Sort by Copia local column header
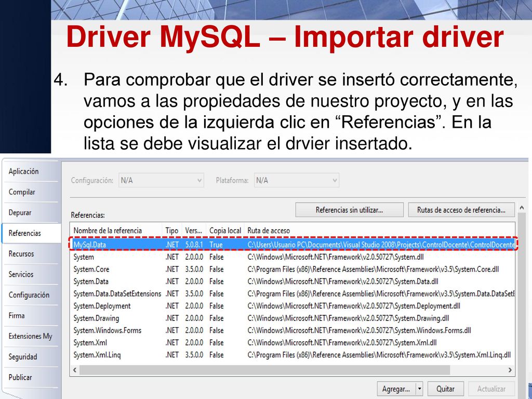The image size is (532, 399). [x=225, y=230]
